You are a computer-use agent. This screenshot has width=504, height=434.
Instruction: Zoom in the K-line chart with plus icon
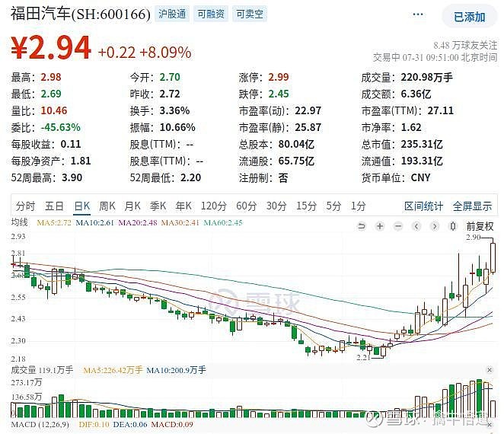[380, 226]
